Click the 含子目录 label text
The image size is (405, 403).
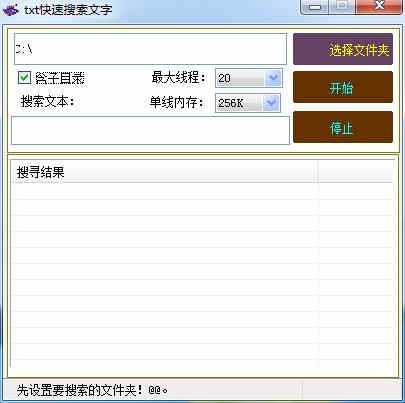(x=60, y=78)
